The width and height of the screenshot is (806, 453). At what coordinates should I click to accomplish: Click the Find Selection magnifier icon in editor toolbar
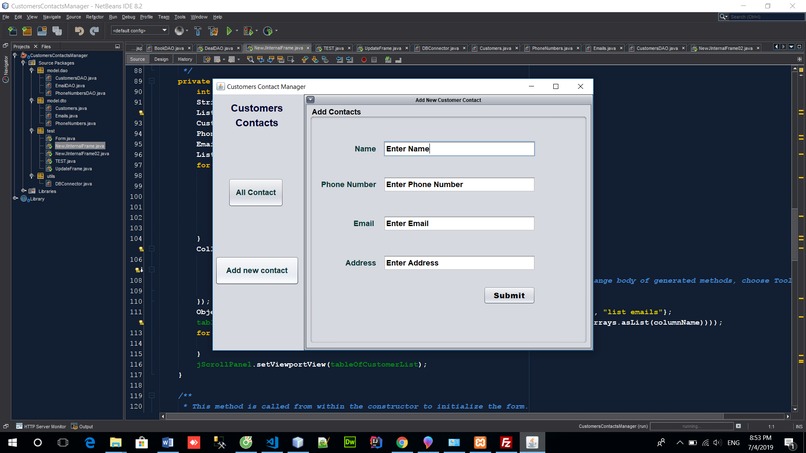(250, 60)
